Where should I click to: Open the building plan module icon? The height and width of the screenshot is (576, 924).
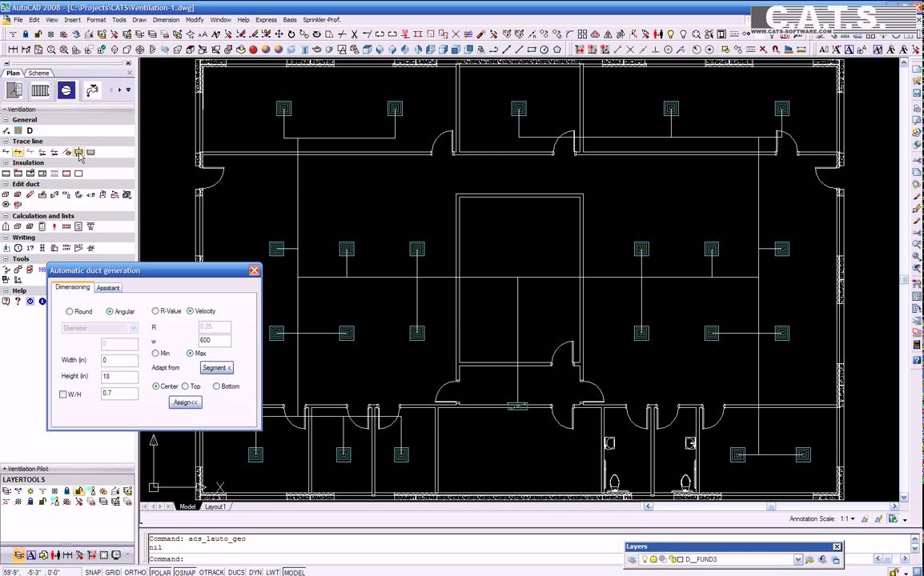tap(14, 90)
